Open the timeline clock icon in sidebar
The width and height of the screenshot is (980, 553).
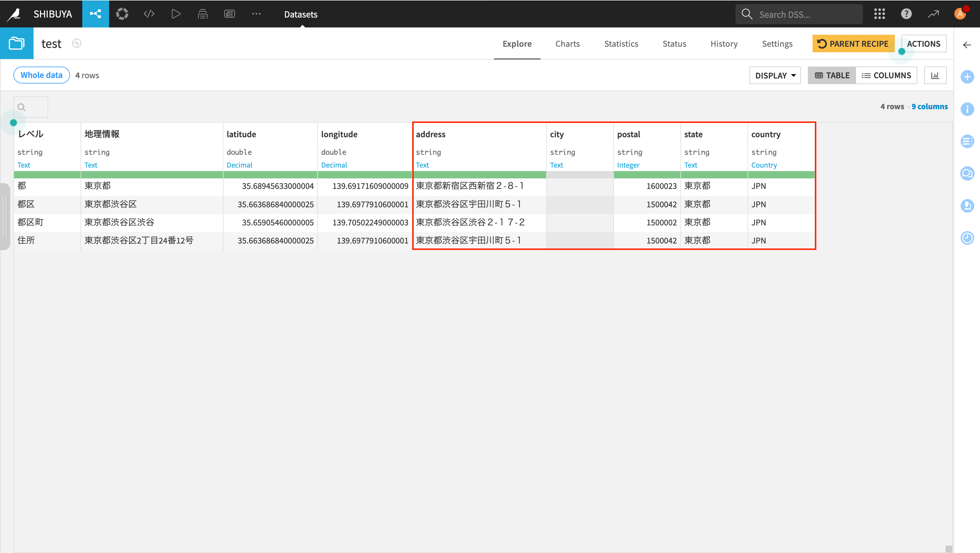[x=967, y=238]
